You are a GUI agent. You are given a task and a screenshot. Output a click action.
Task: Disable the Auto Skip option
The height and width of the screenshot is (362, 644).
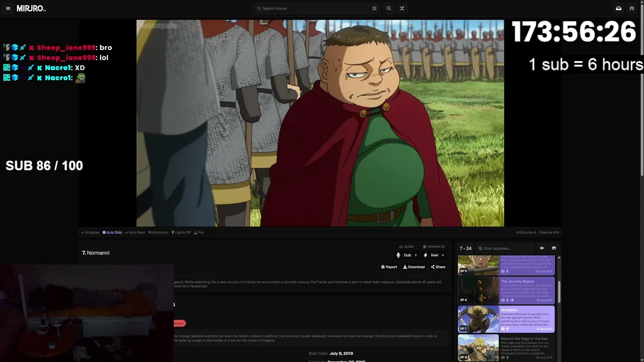pyautogui.click(x=112, y=232)
